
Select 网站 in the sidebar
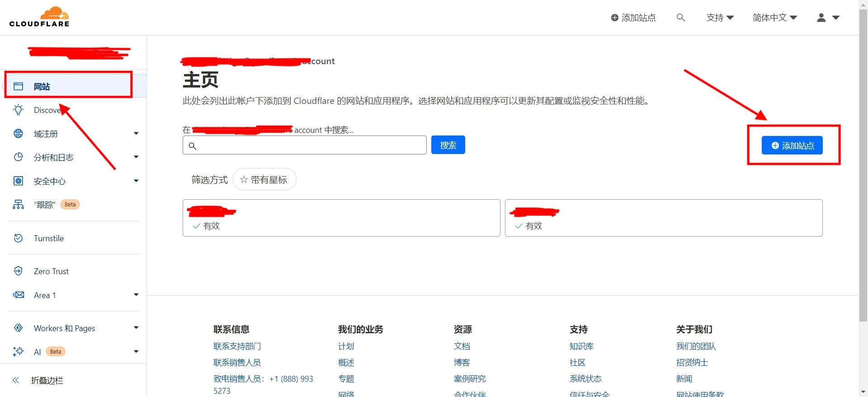(75, 86)
